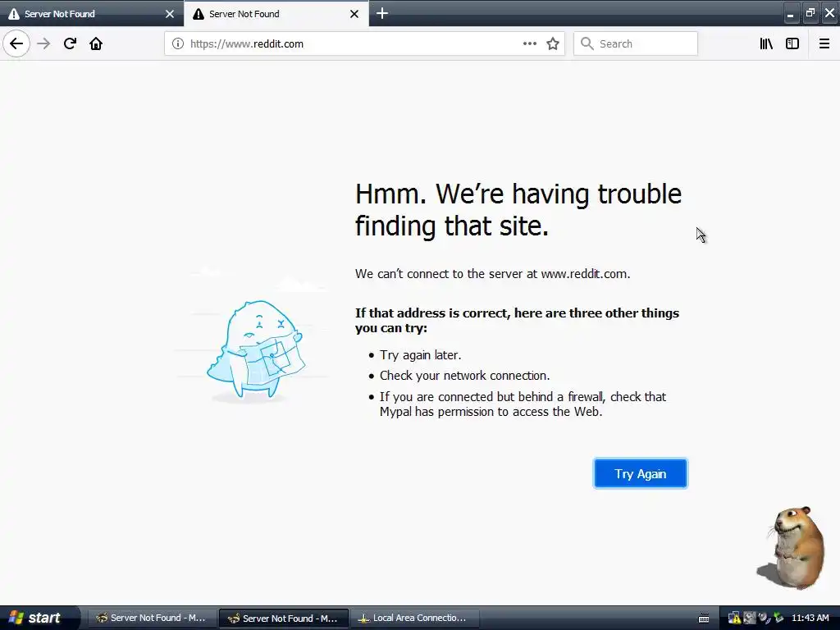Close the first Server Not Found tab
This screenshot has width=840, height=630.
[170, 14]
